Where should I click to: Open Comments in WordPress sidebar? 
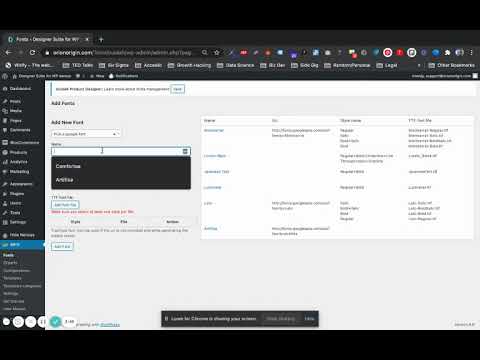click(20, 130)
